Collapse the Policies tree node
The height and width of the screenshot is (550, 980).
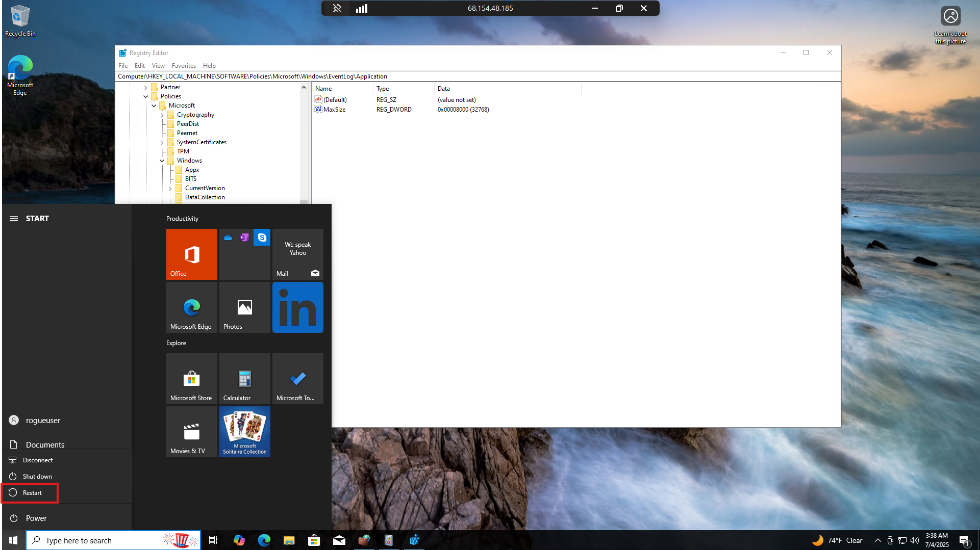[x=146, y=96]
